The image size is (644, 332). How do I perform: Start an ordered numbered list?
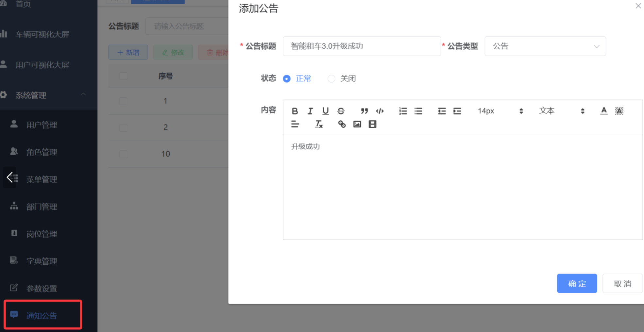[403, 111]
